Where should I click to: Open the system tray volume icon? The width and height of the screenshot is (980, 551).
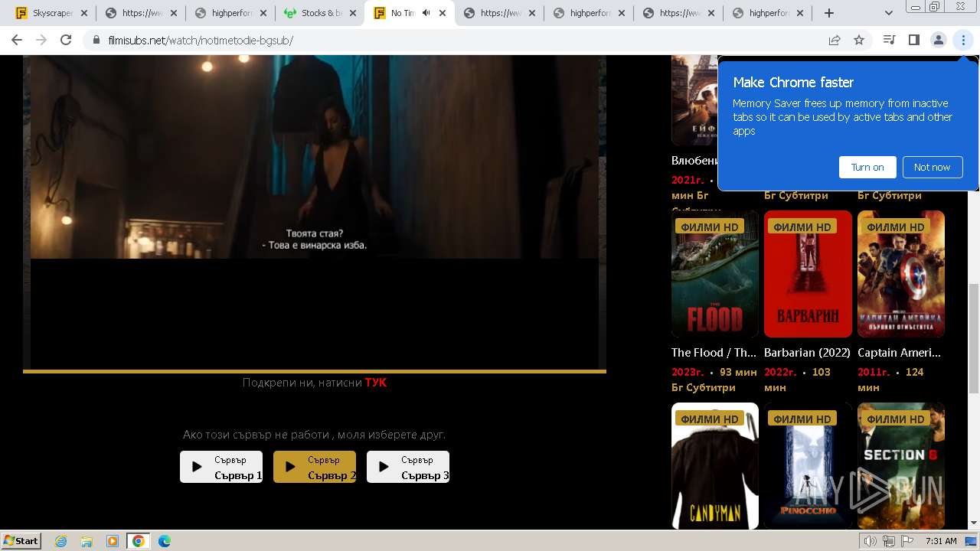871,541
